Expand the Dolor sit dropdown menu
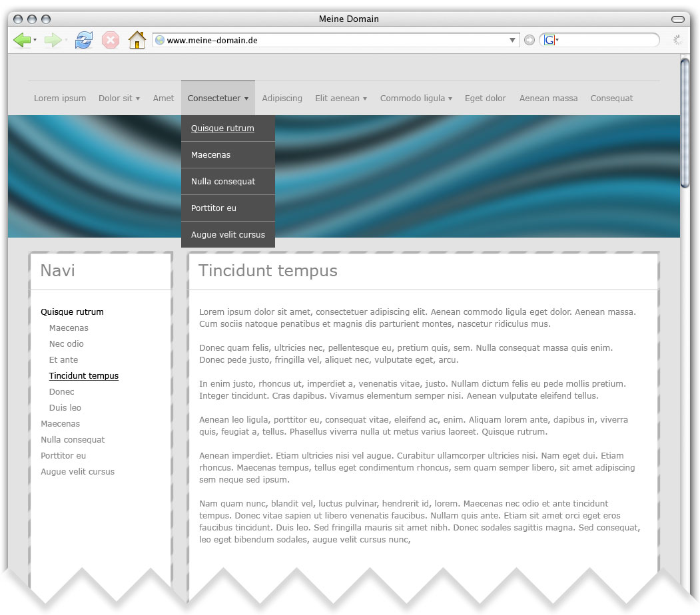 119,99
